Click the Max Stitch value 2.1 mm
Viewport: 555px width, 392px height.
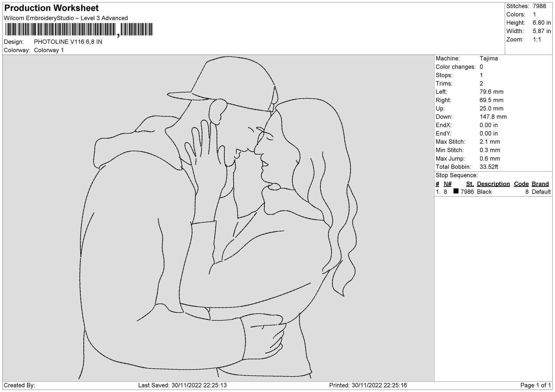[490, 142]
